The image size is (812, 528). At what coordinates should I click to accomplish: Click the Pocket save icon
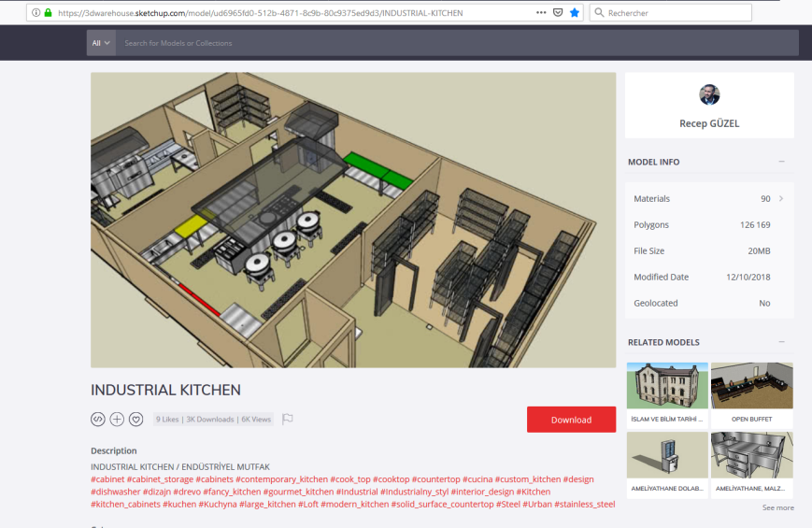tap(558, 13)
